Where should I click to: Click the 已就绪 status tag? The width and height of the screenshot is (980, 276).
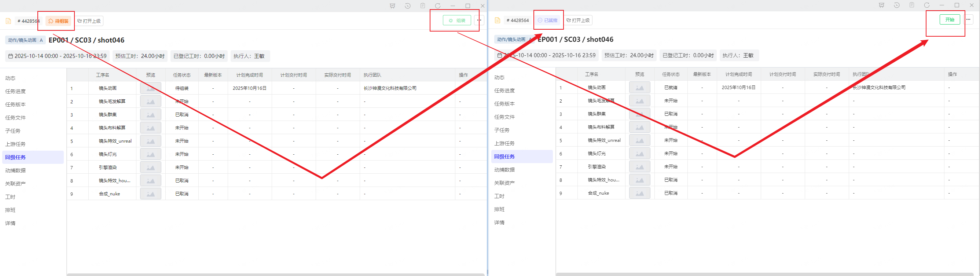(547, 20)
